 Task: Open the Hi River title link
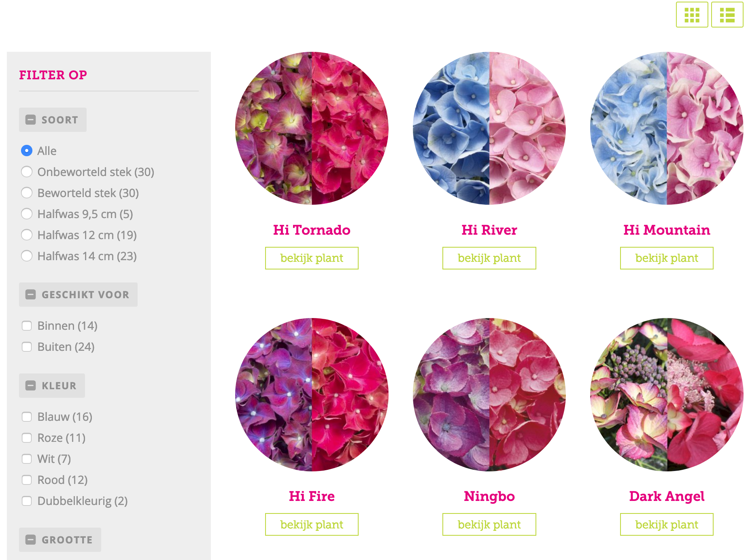489,230
